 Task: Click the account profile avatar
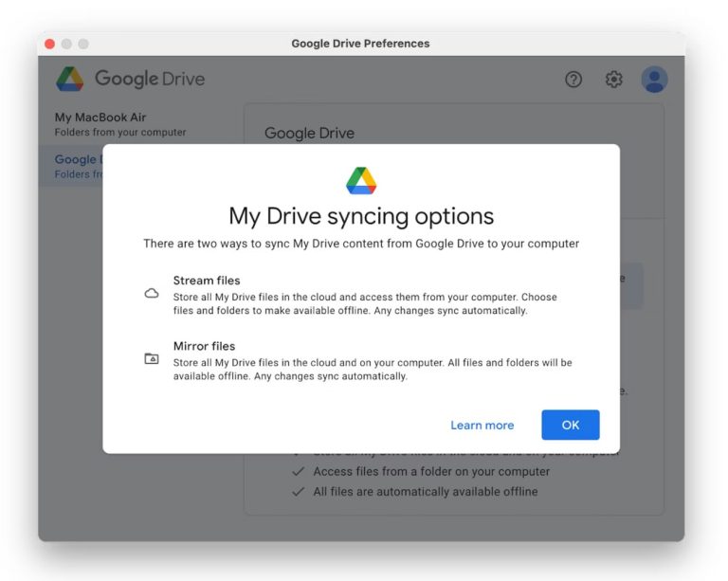coord(654,80)
